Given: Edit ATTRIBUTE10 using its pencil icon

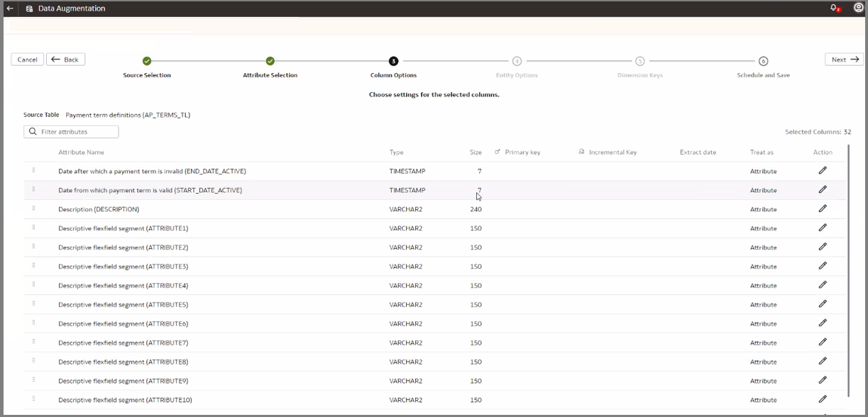Looking at the screenshot, I should click(823, 399).
